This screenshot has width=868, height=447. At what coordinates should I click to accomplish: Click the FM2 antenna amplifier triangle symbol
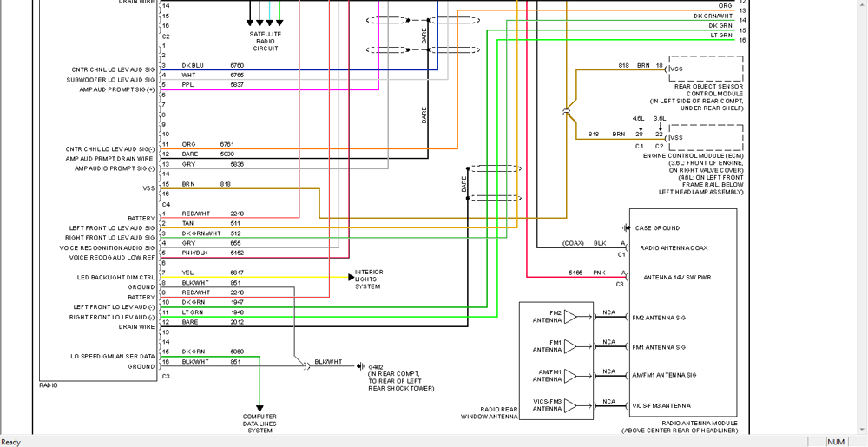[570, 317]
